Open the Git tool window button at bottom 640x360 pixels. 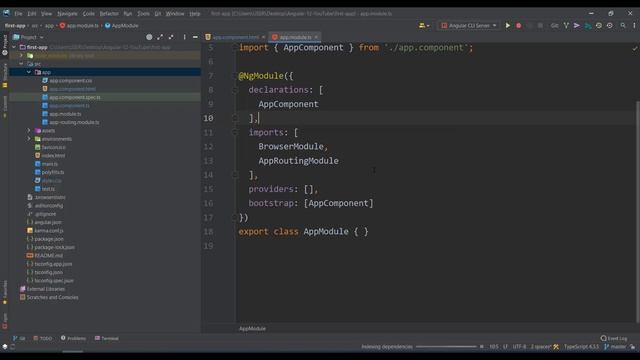[19, 338]
